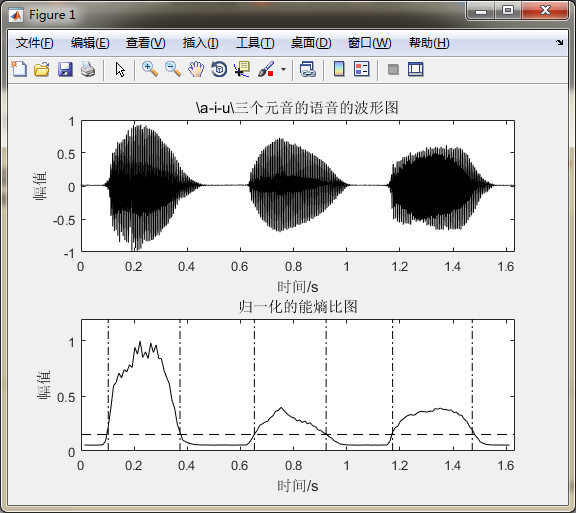Select the Edit Plot arrow tool
The width and height of the screenshot is (576, 513).
click(x=120, y=69)
